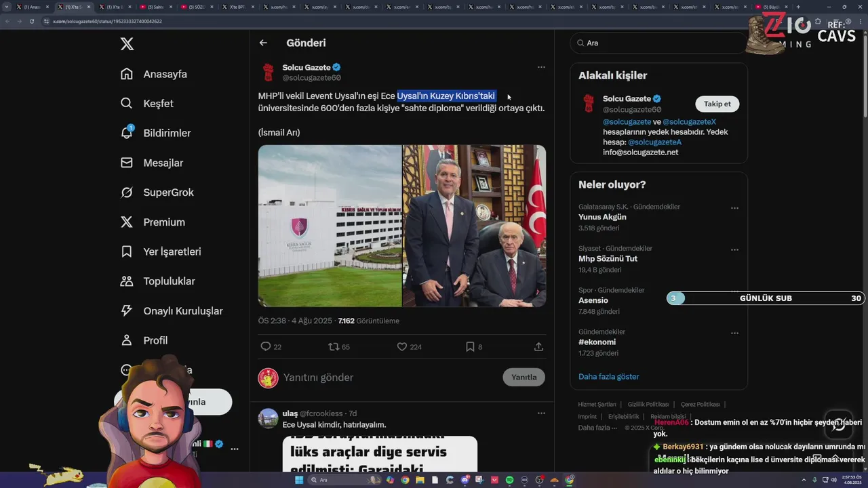Open @solcugazete mention link

(627, 122)
